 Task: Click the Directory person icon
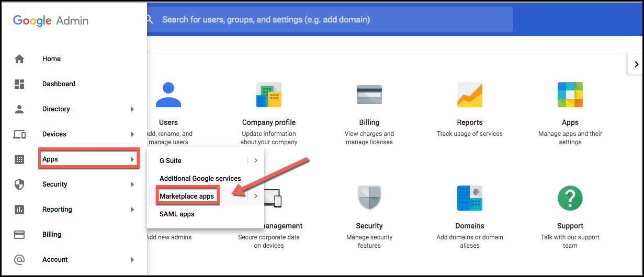[19, 109]
